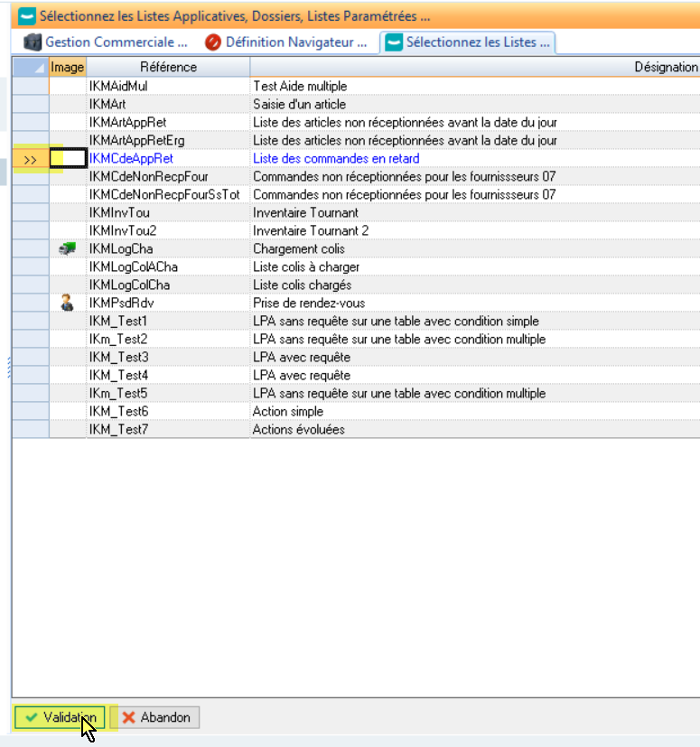Viewport: 700px width, 747px height.
Task: Click the Désignation column header
Action: [665, 67]
